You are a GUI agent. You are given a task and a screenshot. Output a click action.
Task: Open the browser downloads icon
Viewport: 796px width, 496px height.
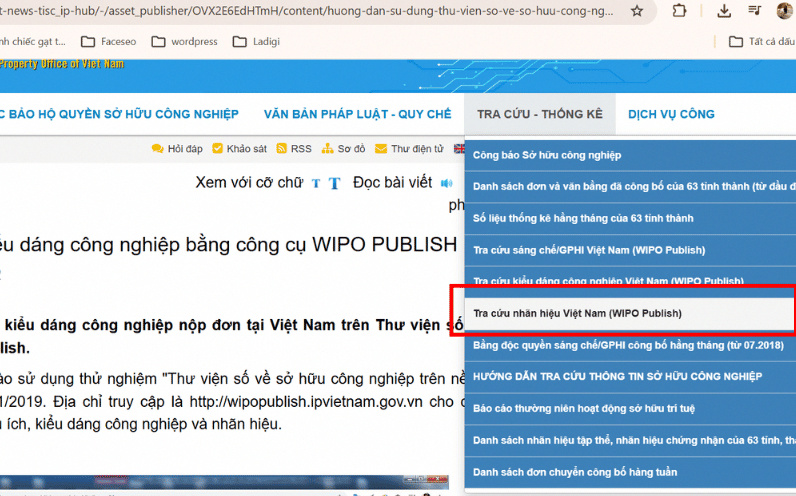tap(724, 11)
